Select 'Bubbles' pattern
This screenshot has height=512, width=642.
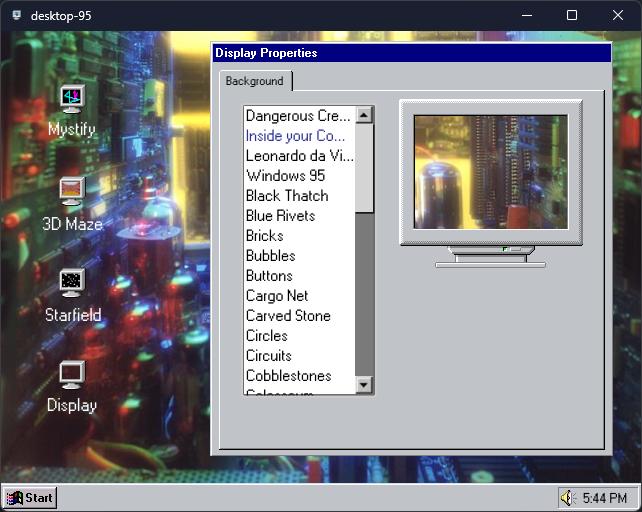tap(299, 256)
